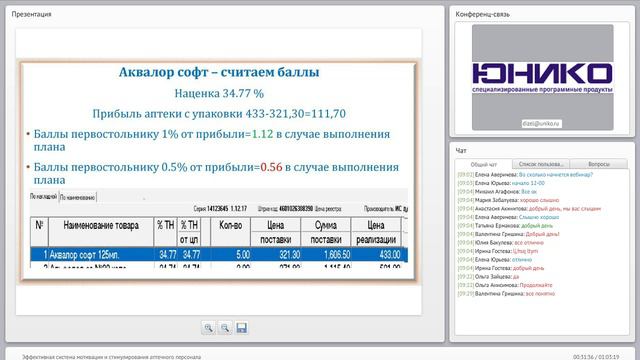The height and width of the screenshot is (360, 640).
Task: Save the presentation with the floppy disk icon
Action: point(241,328)
